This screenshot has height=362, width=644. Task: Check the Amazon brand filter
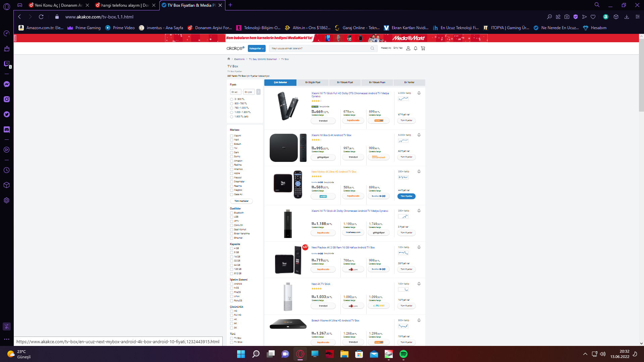(x=231, y=161)
